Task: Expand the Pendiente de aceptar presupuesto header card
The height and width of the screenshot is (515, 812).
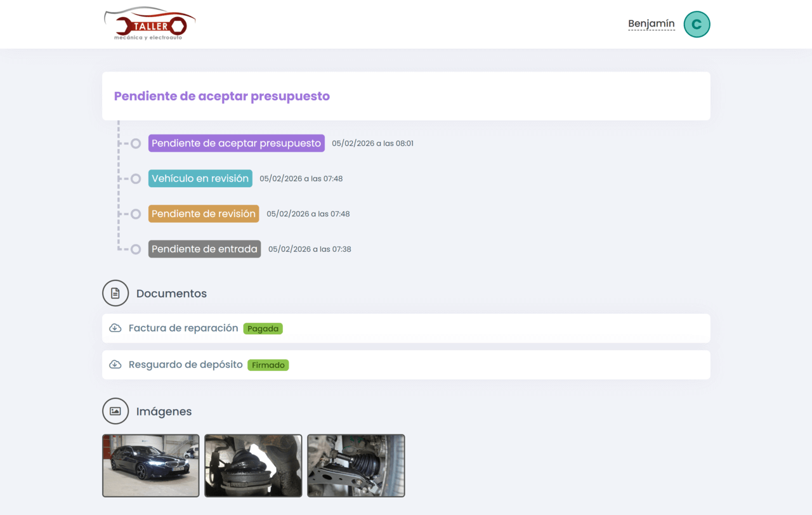Action: (x=406, y=96)
